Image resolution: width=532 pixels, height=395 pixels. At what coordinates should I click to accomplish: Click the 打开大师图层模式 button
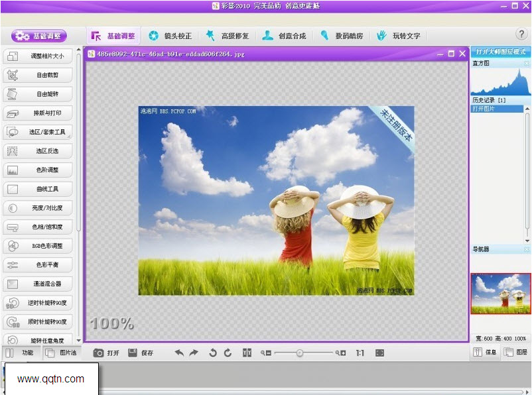[x=501, y=51]
